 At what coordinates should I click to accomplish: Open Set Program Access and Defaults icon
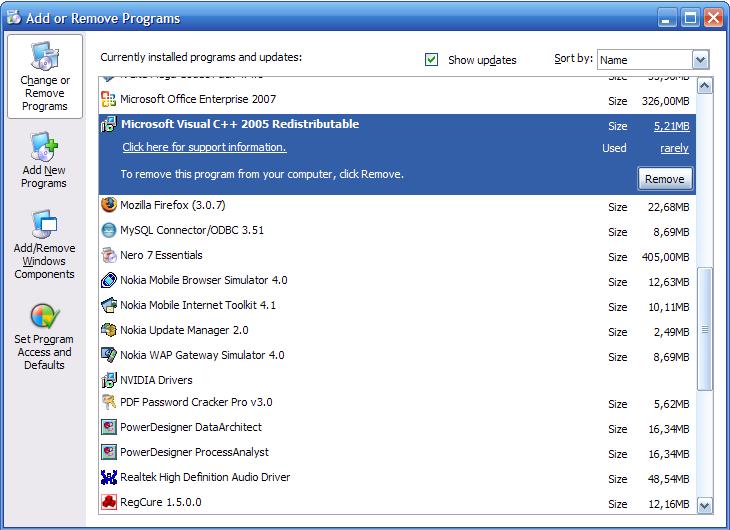pyautogui.click(x=45, y=316)
